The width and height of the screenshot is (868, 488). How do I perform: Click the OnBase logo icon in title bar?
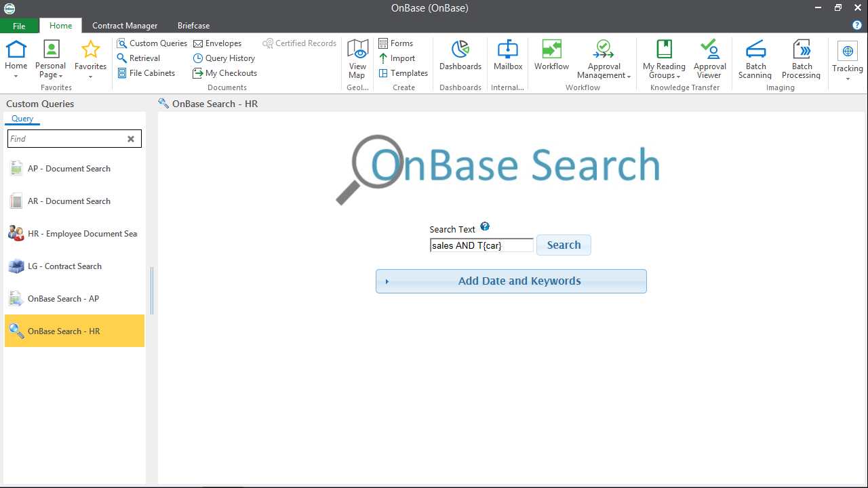coord(9,8)
